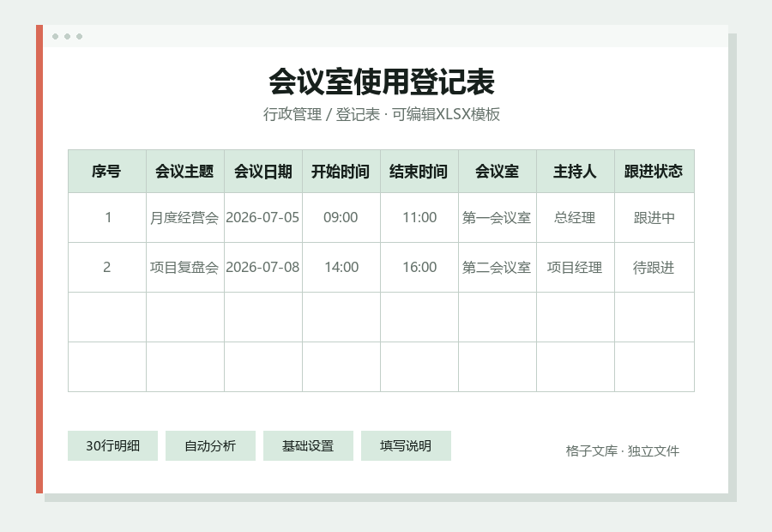Open the 填写说明 tag
The height and width of the screenshot is (532, 772).
[406, 446]
